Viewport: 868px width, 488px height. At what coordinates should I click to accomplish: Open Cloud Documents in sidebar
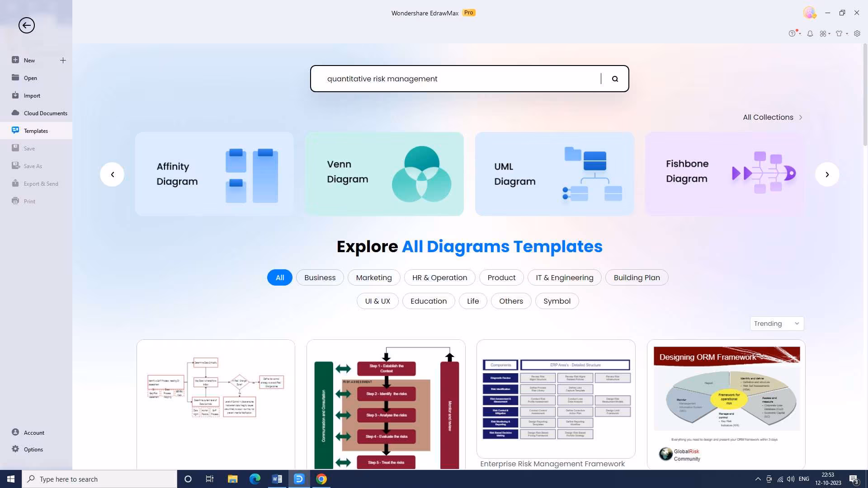click(x=45, y=113)
